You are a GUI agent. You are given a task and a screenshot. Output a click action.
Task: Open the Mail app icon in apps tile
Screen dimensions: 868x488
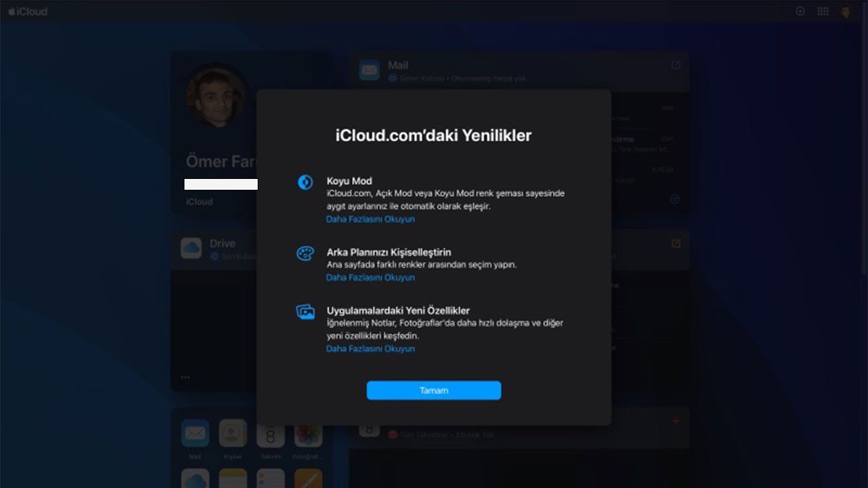195,432
